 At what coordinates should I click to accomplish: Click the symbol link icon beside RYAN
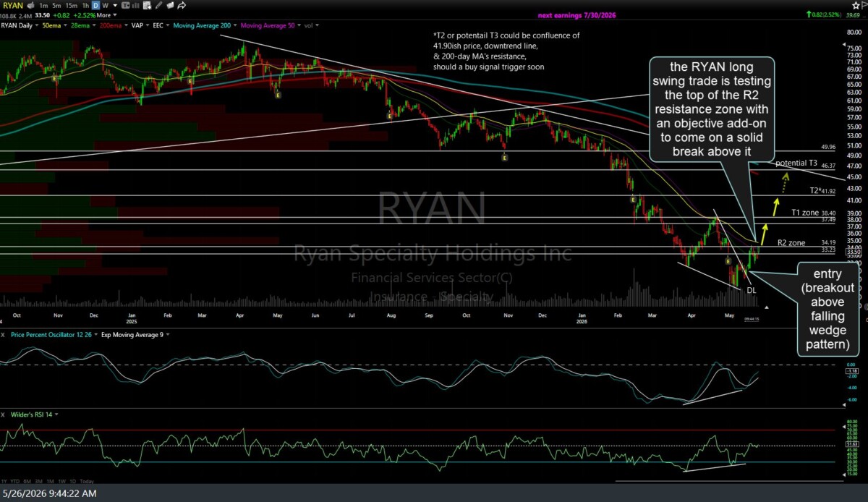point(30,5)
